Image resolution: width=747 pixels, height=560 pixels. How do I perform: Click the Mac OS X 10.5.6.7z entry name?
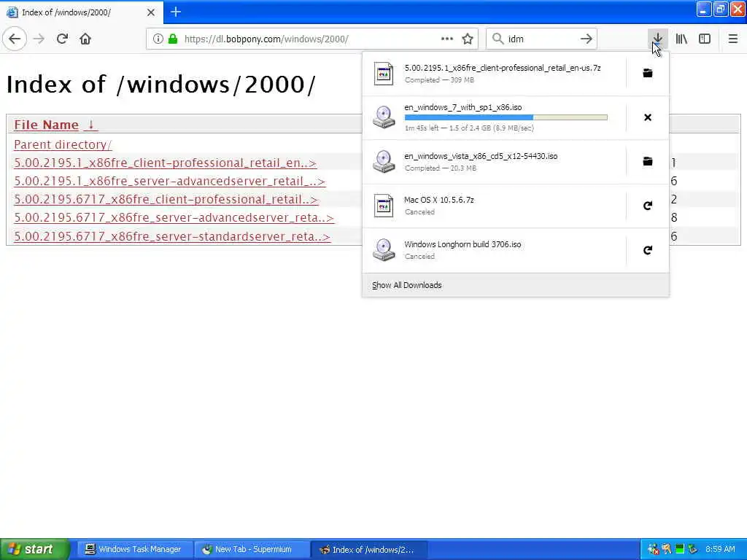438,200
